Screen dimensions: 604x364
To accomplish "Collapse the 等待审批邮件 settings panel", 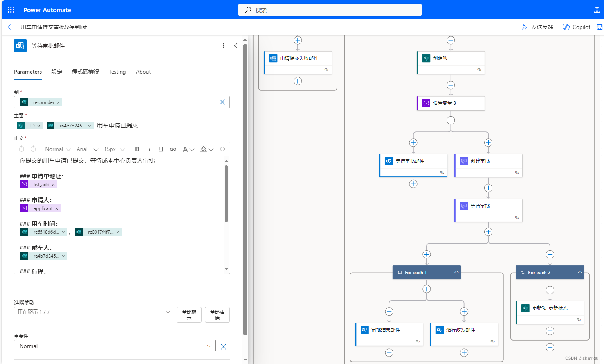I will coord(236,46).
